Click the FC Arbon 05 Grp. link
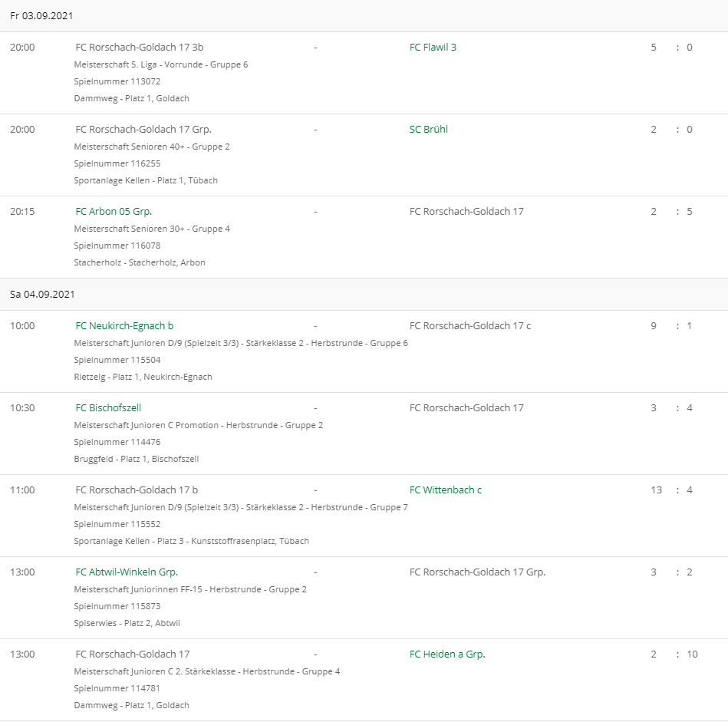 click(114, 212)
